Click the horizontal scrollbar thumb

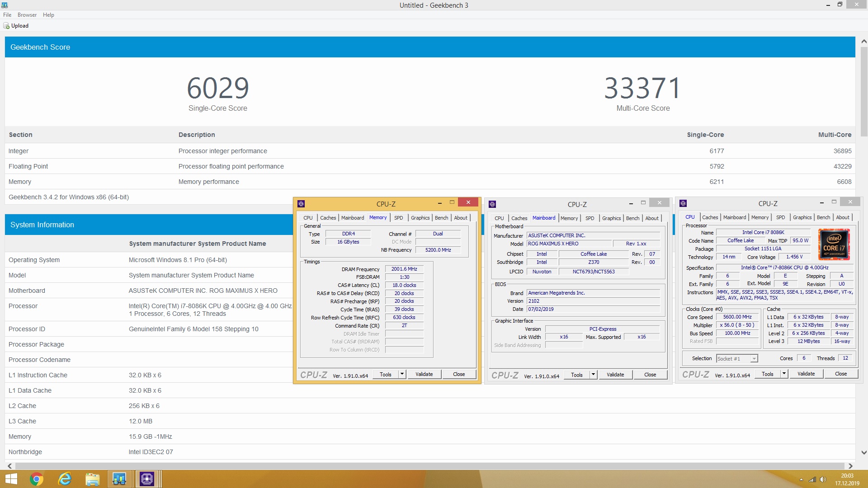coord(430,466)
